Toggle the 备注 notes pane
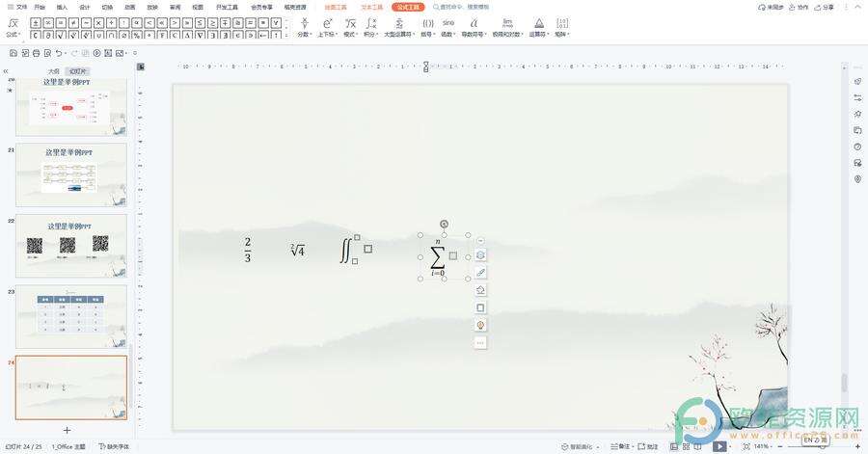Viewport: 868px width, 454px height. click(x=620, y=446)
